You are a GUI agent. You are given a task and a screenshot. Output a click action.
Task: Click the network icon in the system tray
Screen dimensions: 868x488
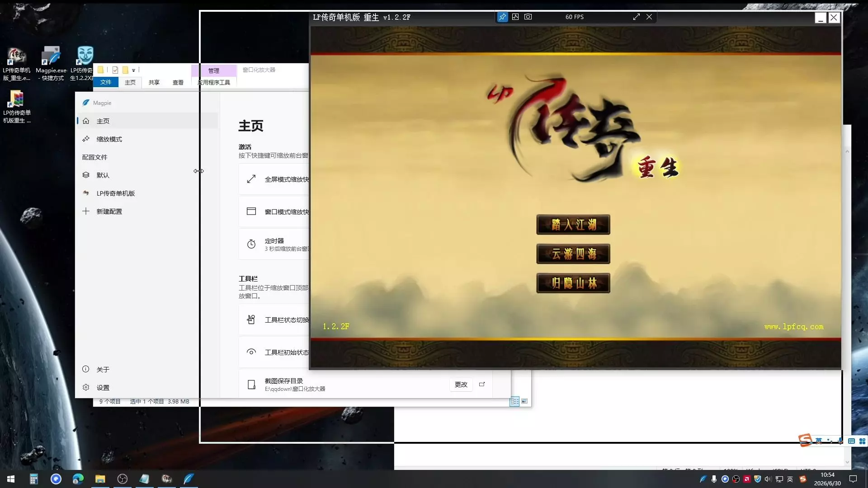coord(779,479)
